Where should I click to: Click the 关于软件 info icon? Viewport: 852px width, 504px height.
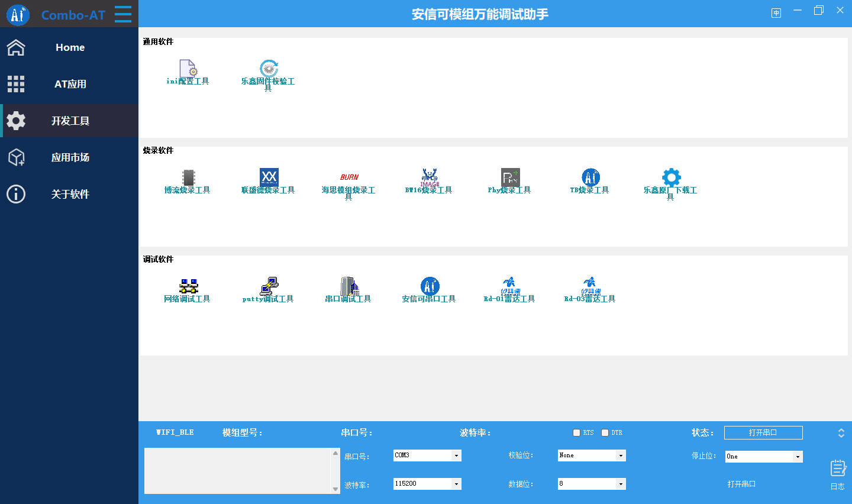tap(16, 194)
